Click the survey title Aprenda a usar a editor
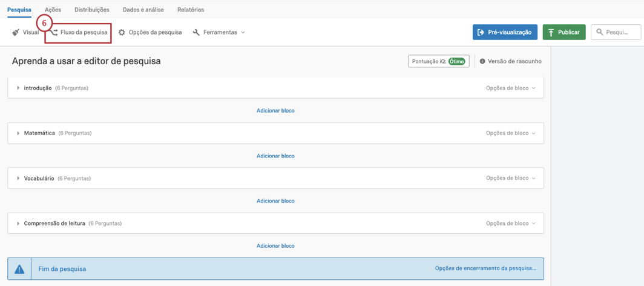The image size is (644, 286). pos(86,61)
